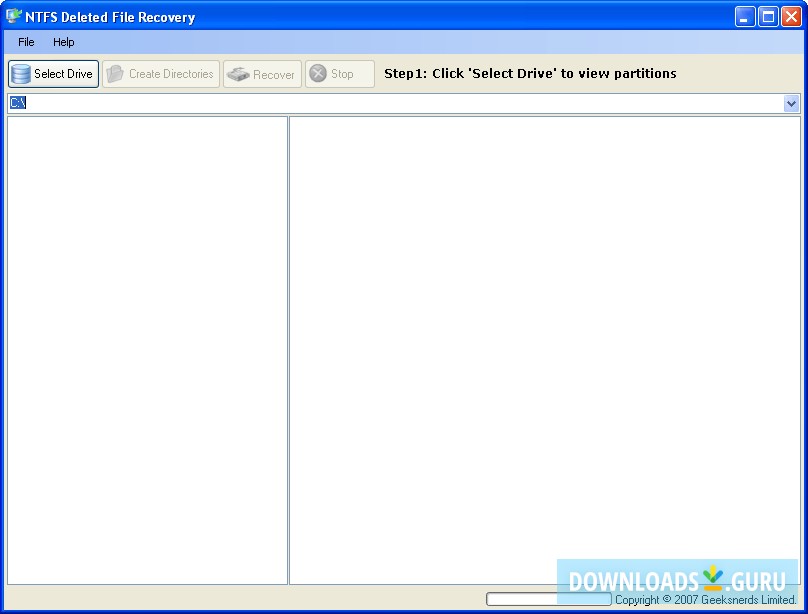
Task: Click Select Drive to view partitions
Action: (x=52, y=73)
